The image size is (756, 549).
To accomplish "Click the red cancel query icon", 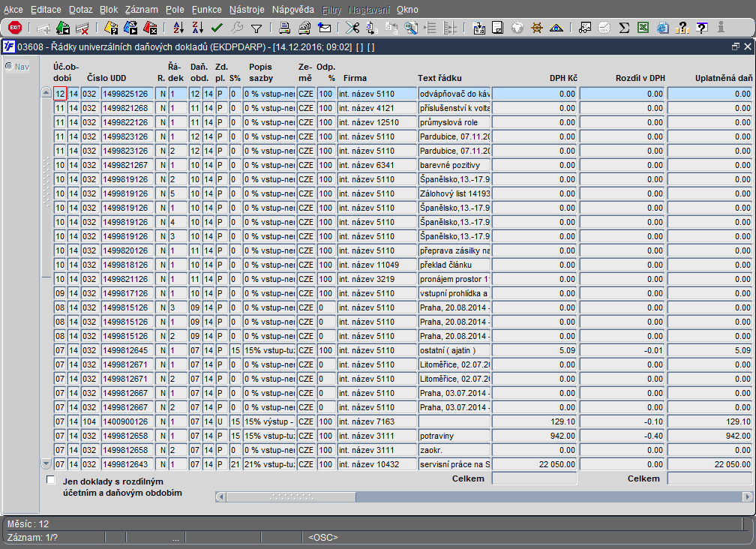I will click(151, 28).
